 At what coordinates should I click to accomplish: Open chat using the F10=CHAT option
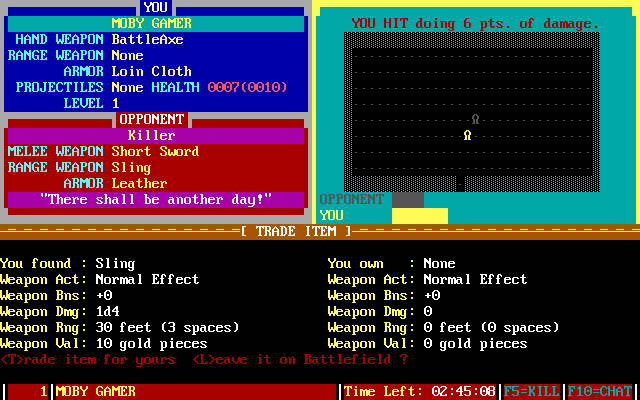coord(601,391)
